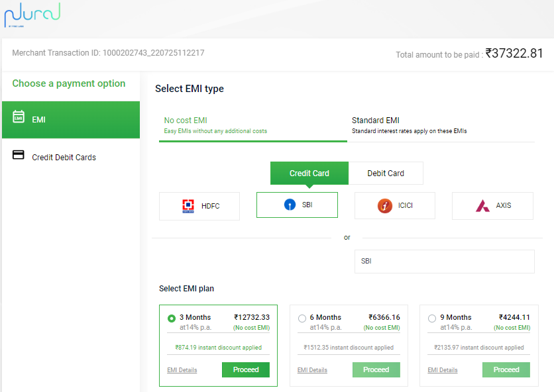Choose AXIS bank tile

492,205
